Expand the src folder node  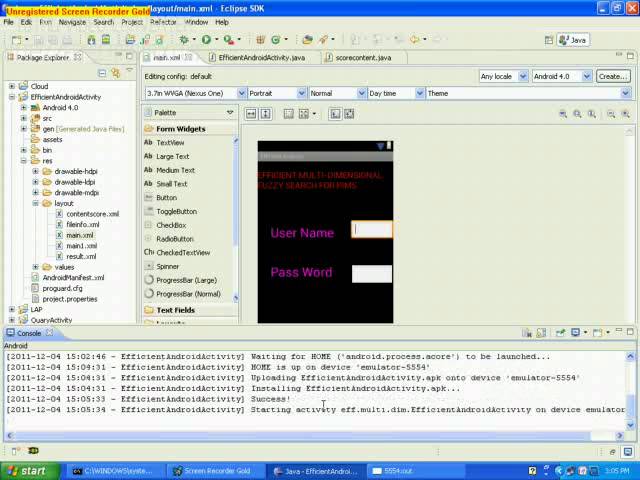[x=24, y=118]
